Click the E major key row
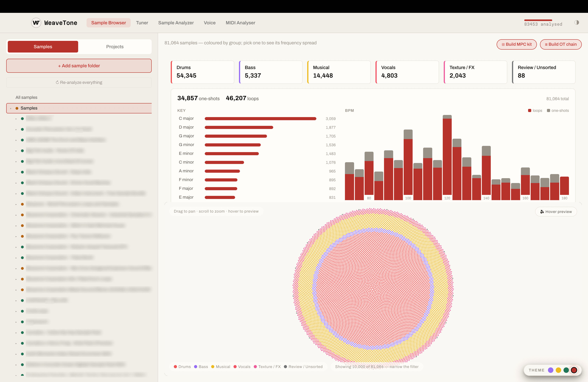588x382 pixels. (x=256, y=197)
